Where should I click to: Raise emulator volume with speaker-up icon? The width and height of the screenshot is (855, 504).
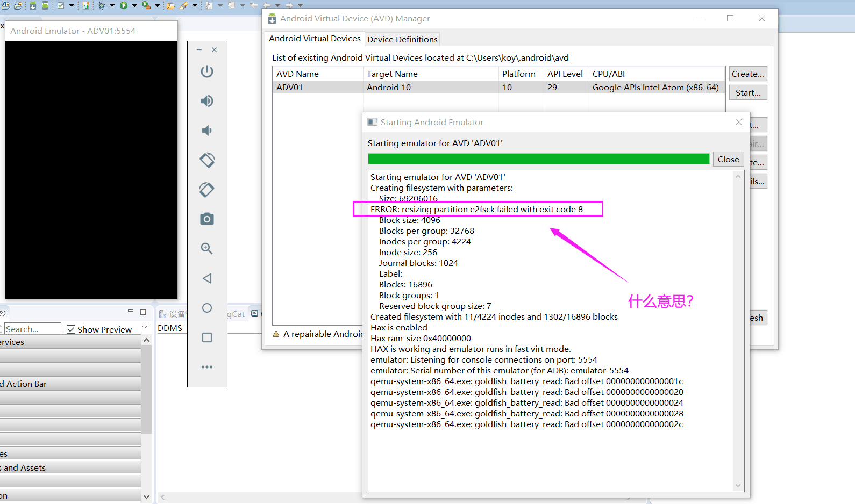(x=207, y=101)
